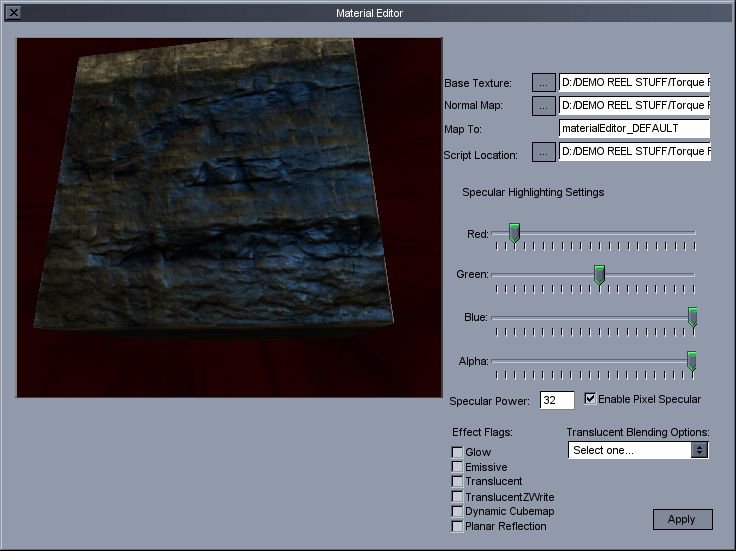Click the Normal Map browse button
The height and width of the screenshot is (551, 736).
tap(543, 104)
